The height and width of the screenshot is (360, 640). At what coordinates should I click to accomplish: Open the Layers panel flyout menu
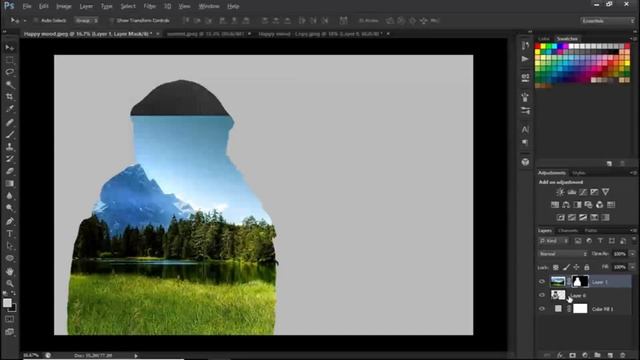point(633,231)
